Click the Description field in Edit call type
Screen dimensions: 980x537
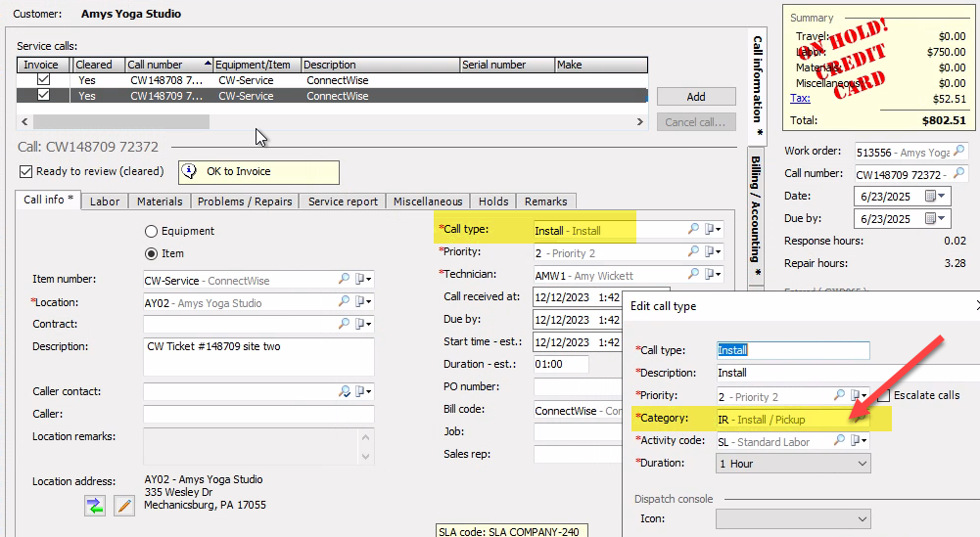(848, 373)
